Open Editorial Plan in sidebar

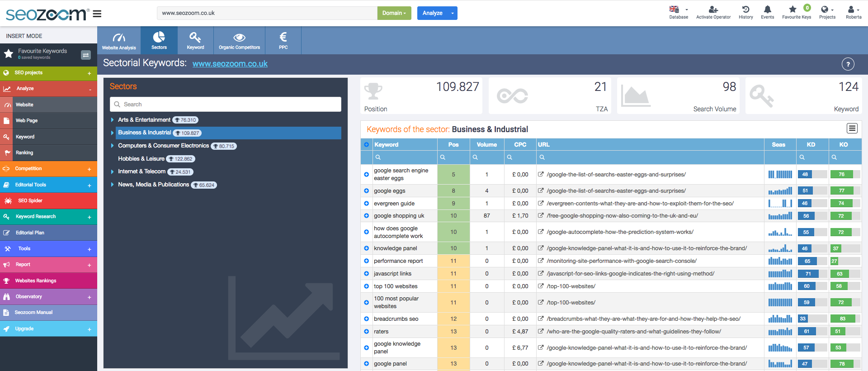tap(48, 233)
